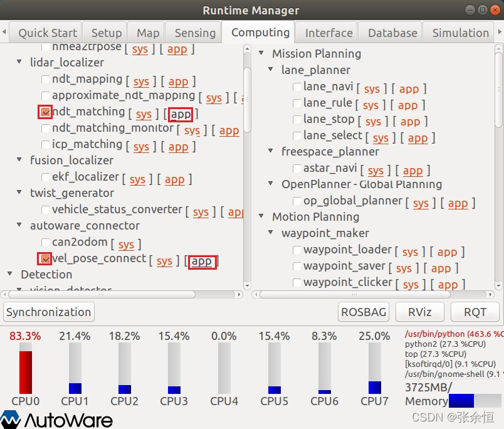Collapse the freespace_planner tree node
Viewport: 504px width, 429px height.
point(271,151)
